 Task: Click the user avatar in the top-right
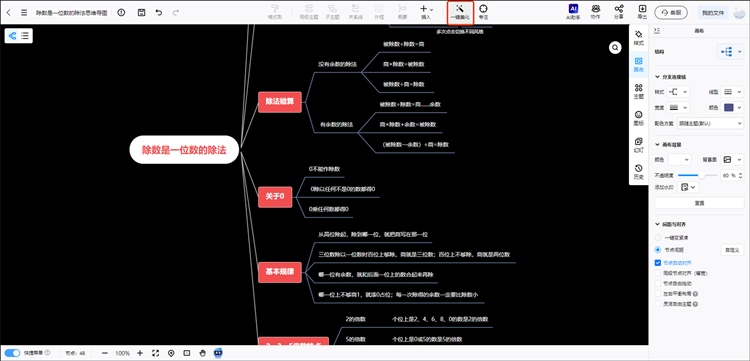pos(739,13)
